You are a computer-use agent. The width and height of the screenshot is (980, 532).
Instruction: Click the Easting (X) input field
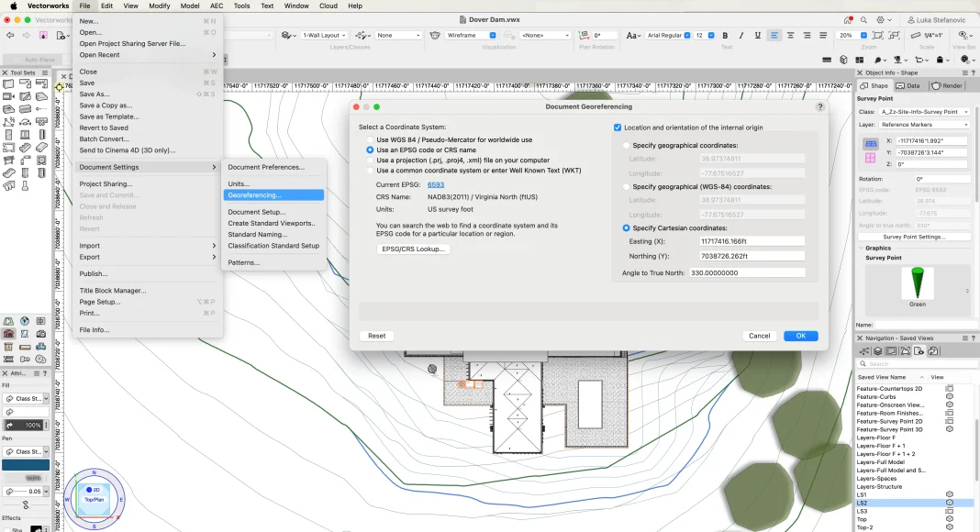(752, 241)
